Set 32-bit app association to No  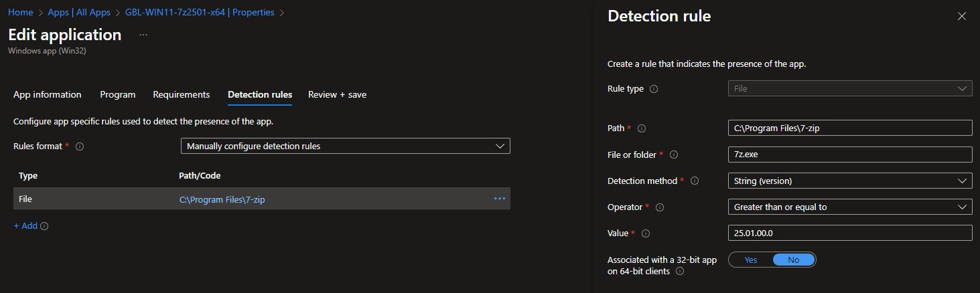(x=793, y=260)
